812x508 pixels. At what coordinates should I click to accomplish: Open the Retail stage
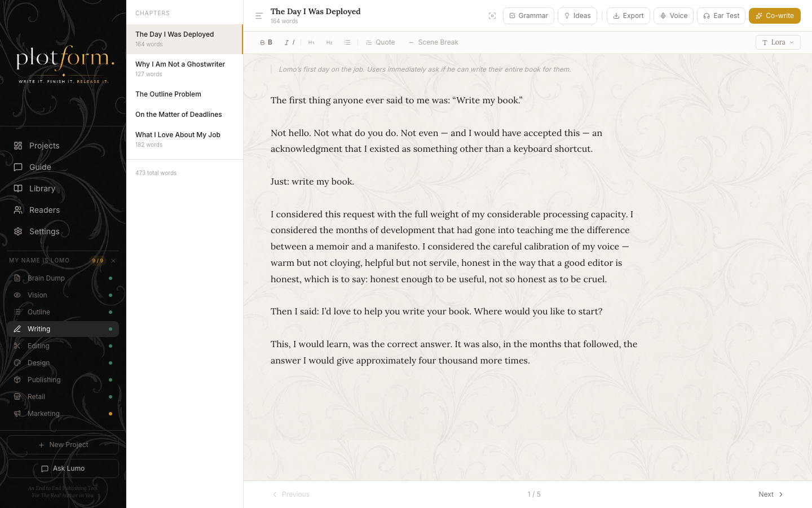(x=63, y=397)
